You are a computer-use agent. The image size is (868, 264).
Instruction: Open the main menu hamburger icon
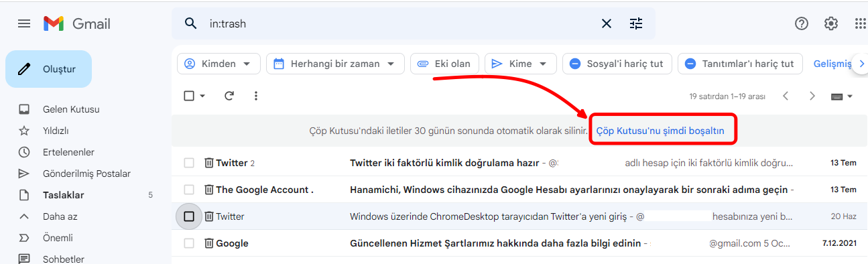point(24,24)
